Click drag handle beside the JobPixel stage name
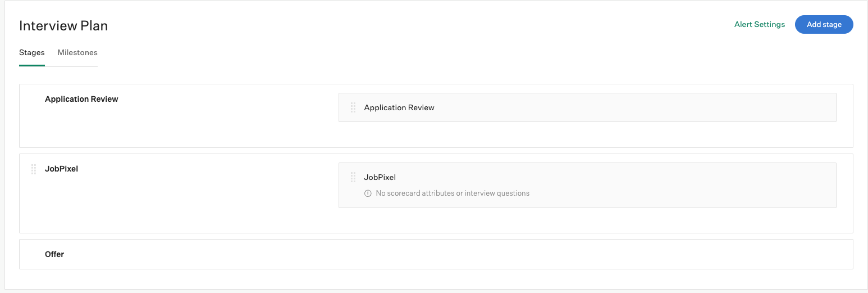The height and width of the screenshot is (293, 868). (34, 169)
